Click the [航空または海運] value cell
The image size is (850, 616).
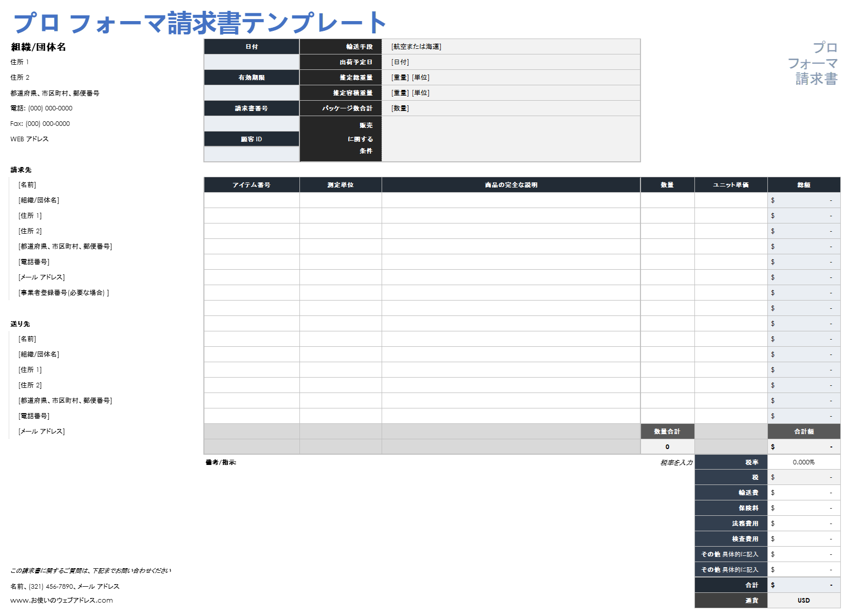pyautogui.click(x=511, y=46)
